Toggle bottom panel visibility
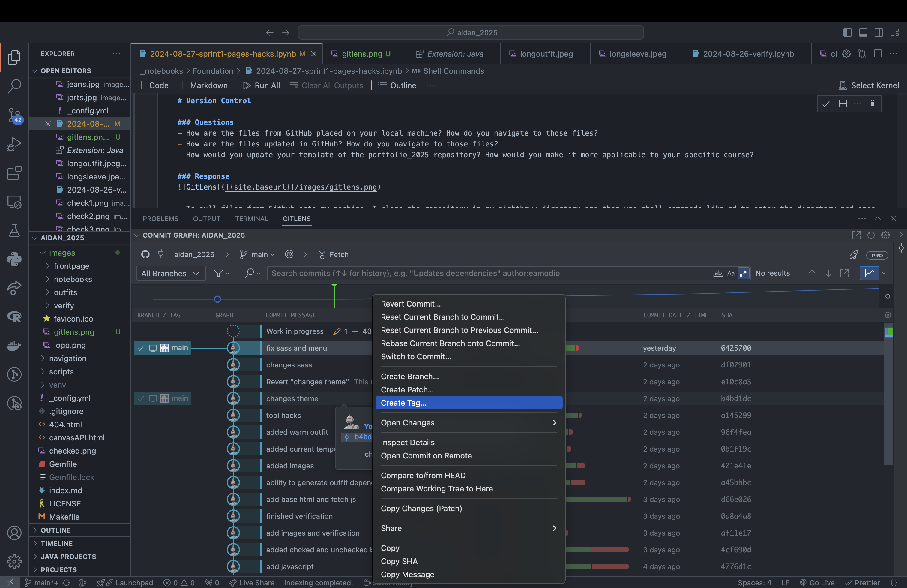The image size is (907, 588). coord(863,32)
